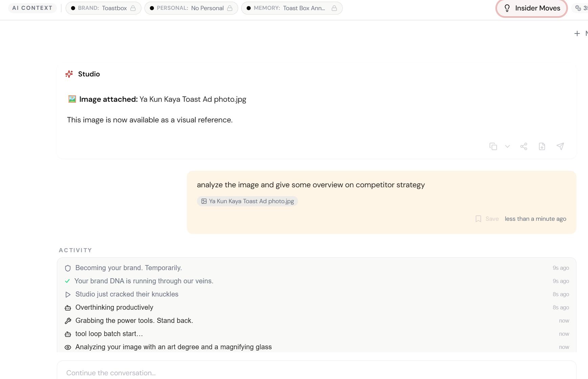Viewport: 588px width, 379px height.
Task: Toggle the lock on Toast Box memory
Action: pyautogui.click(x=335, y=8)
